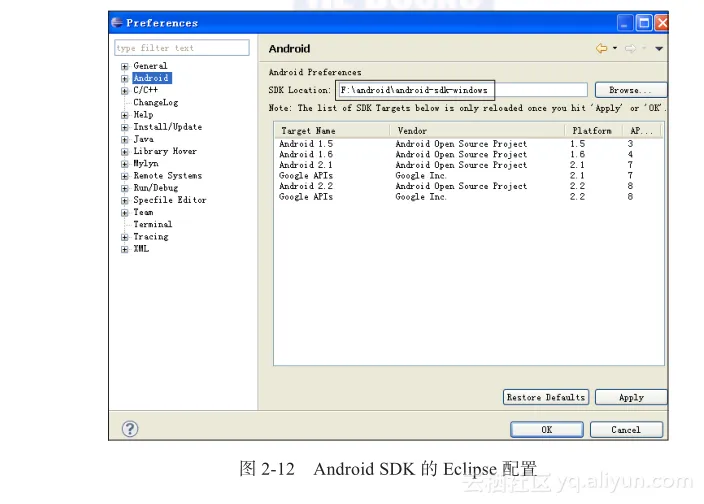The image size is (704, 504).
Task: Open the view menu triangle icon
Action: pyautogui.click(x=659, y=48)
